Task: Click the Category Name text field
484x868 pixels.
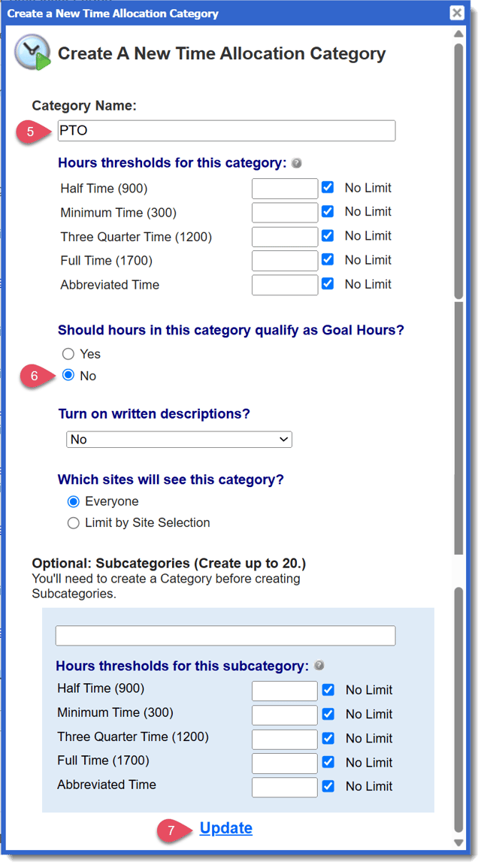Action: 225,131
